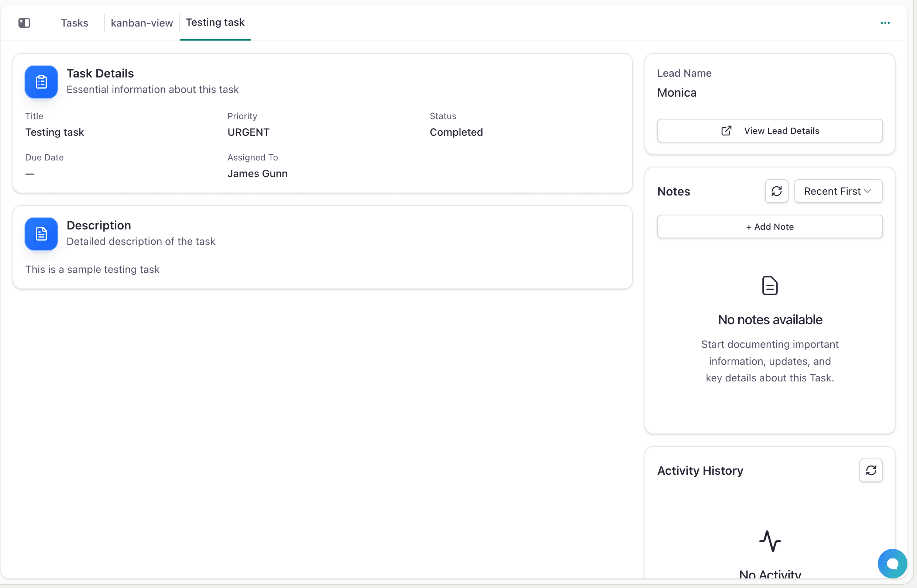Click the Due Date label
Image resolution: width=917 pixels, height=588 pixels.
44,157
